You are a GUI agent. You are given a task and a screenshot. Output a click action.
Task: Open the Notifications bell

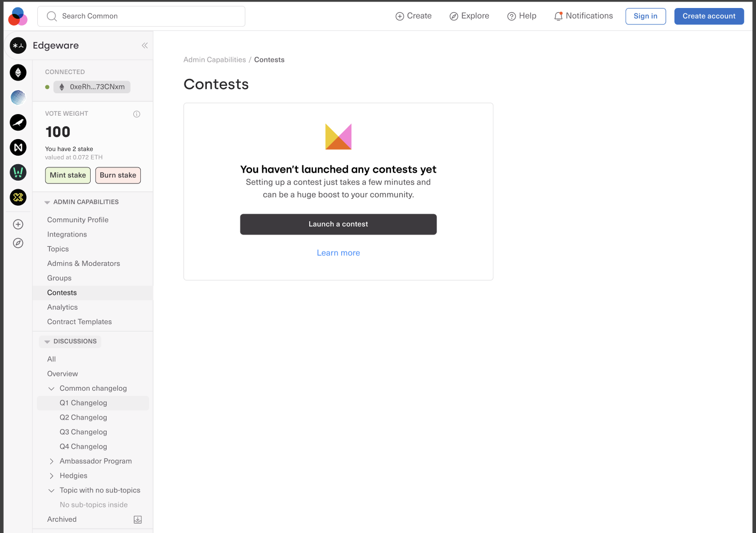point(583,16)
